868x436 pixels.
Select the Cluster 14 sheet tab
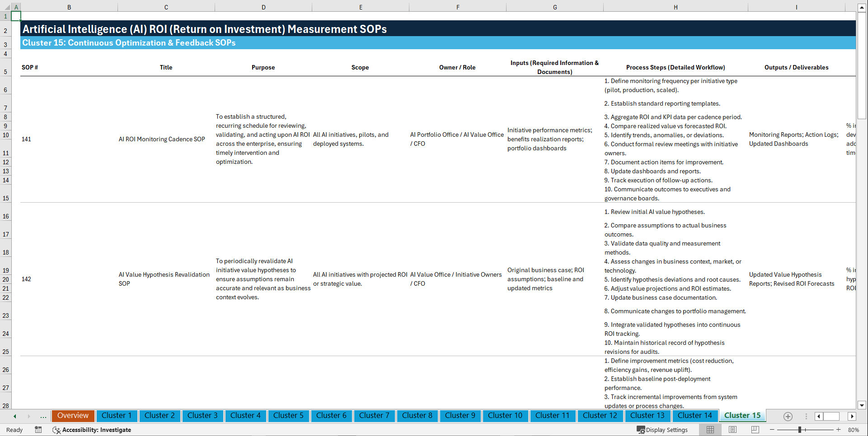point(695,416)
